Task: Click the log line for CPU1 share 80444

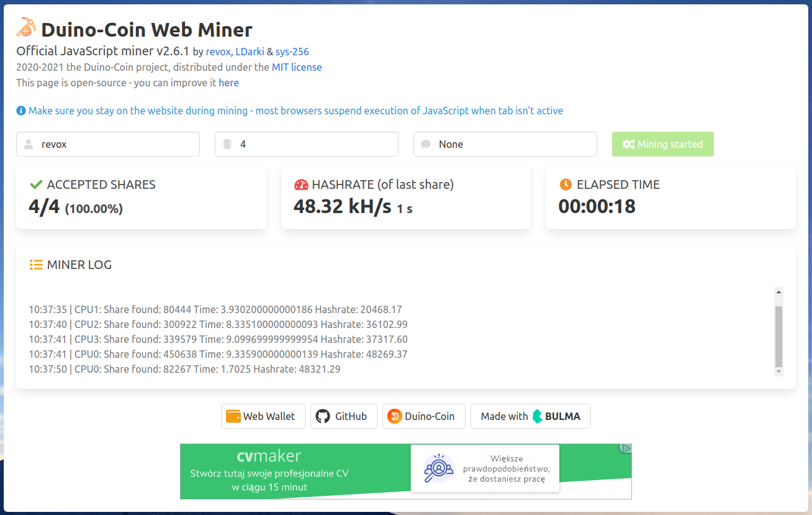Action: (x=215, y=309)
